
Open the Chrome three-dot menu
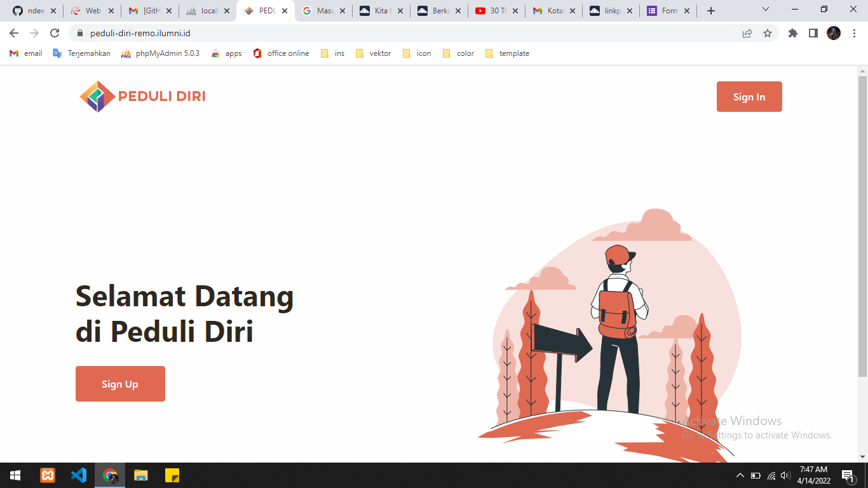[x=855, y=33]
